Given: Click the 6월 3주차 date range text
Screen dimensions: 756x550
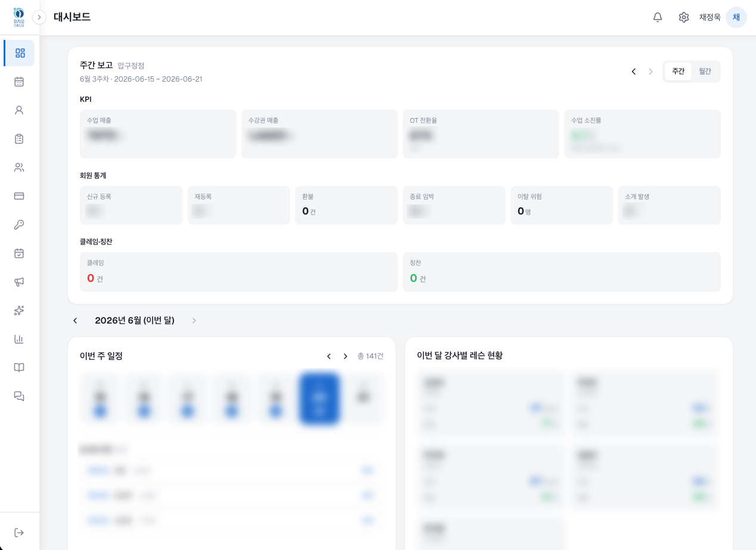Looking at the screenshot, I should pyautogui.click(x=141, y=79).
